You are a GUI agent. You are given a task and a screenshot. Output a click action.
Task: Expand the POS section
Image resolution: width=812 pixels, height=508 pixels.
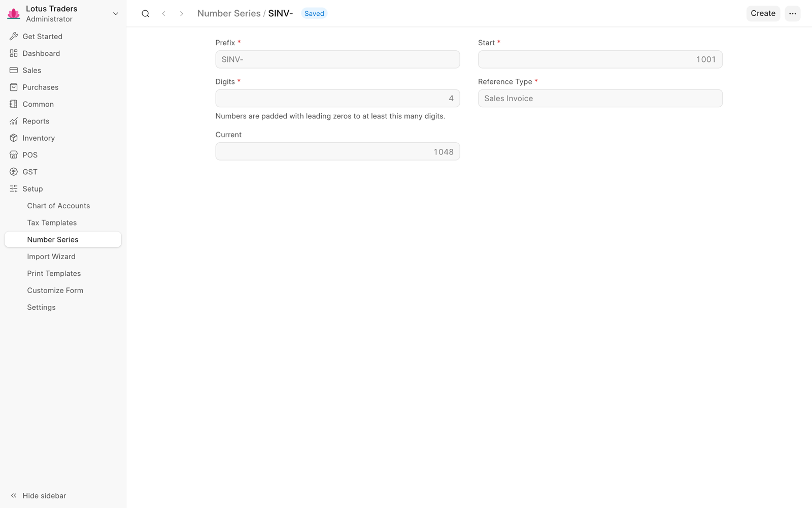pyautogui.click(x=63, y=155)
